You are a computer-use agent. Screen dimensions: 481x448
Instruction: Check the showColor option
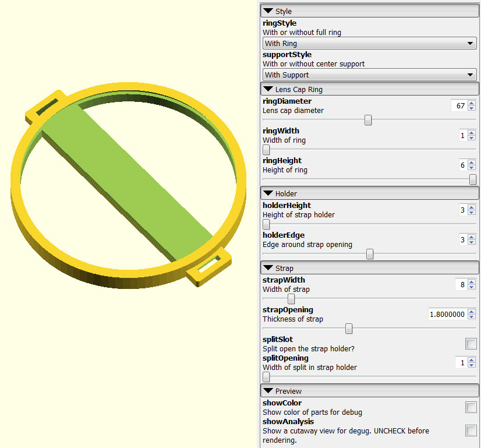click(x=471, y=407)
